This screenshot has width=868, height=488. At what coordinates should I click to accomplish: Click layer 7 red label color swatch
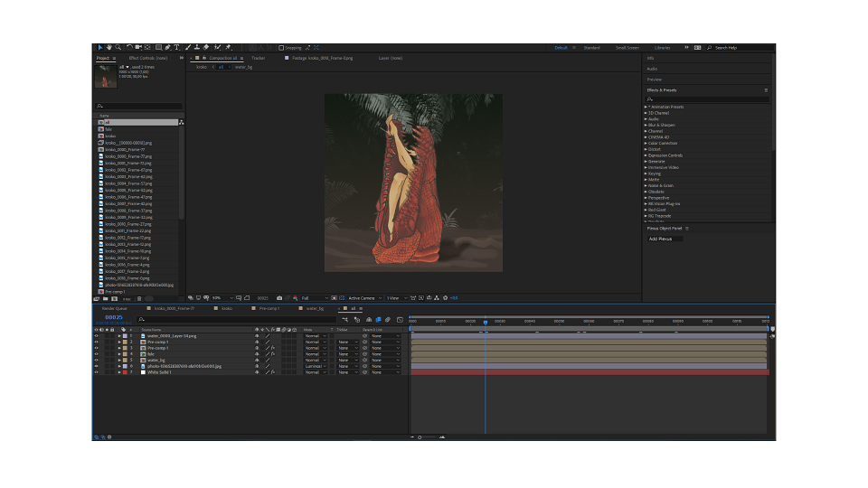click(125, 372)
